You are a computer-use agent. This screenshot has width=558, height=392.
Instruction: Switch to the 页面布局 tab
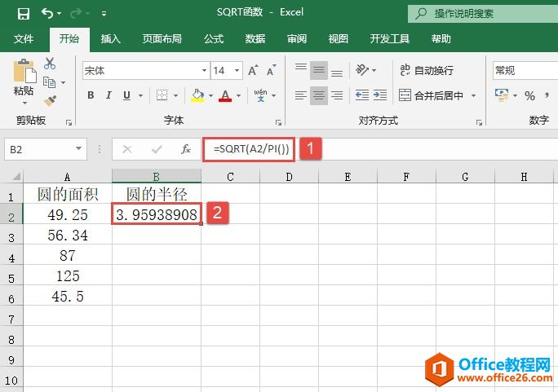click(162, 39)
